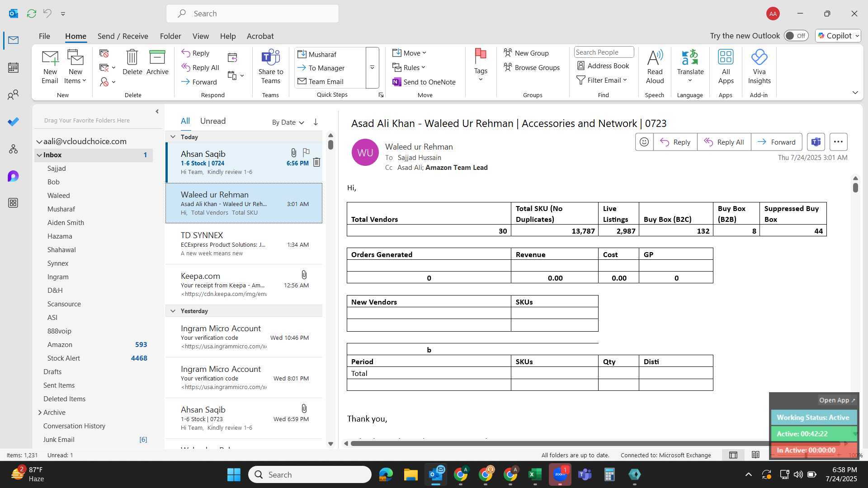Click the New Email icon
The image size is (868, 488).
pyautogui.click(x=50, y=67)
